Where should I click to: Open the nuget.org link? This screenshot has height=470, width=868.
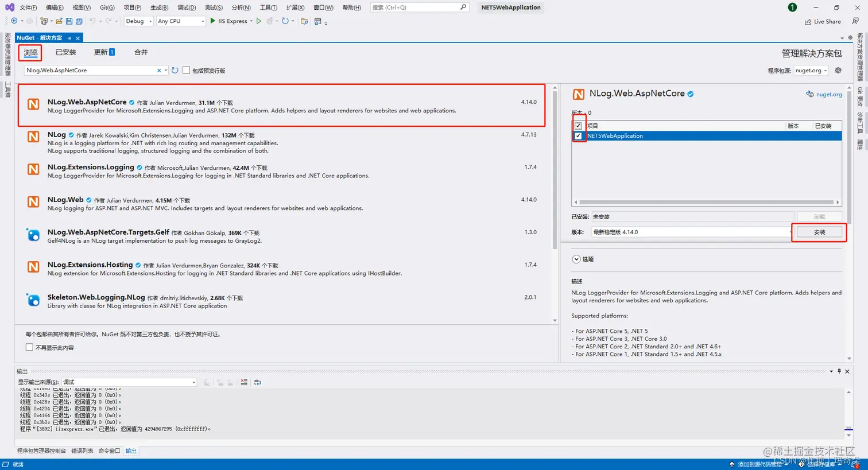[829, 94]
